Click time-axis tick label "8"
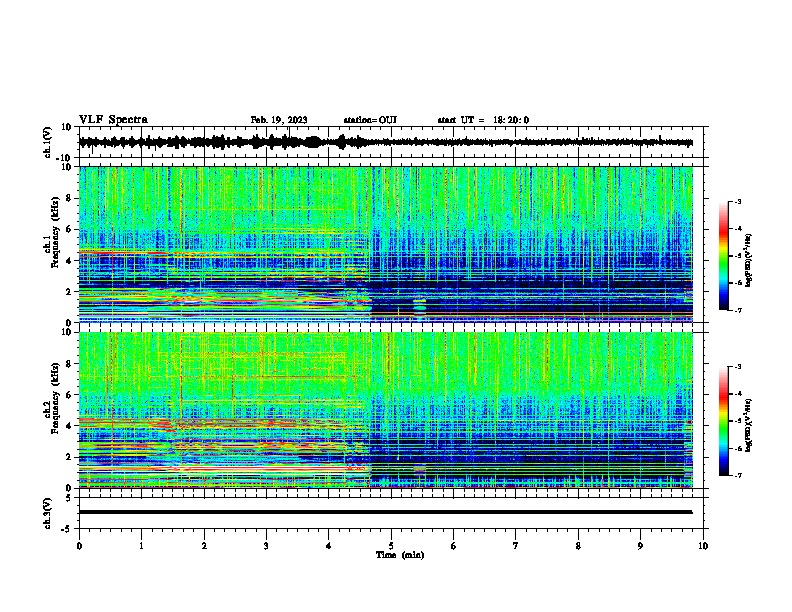The image size is (792, 612). 578,546
